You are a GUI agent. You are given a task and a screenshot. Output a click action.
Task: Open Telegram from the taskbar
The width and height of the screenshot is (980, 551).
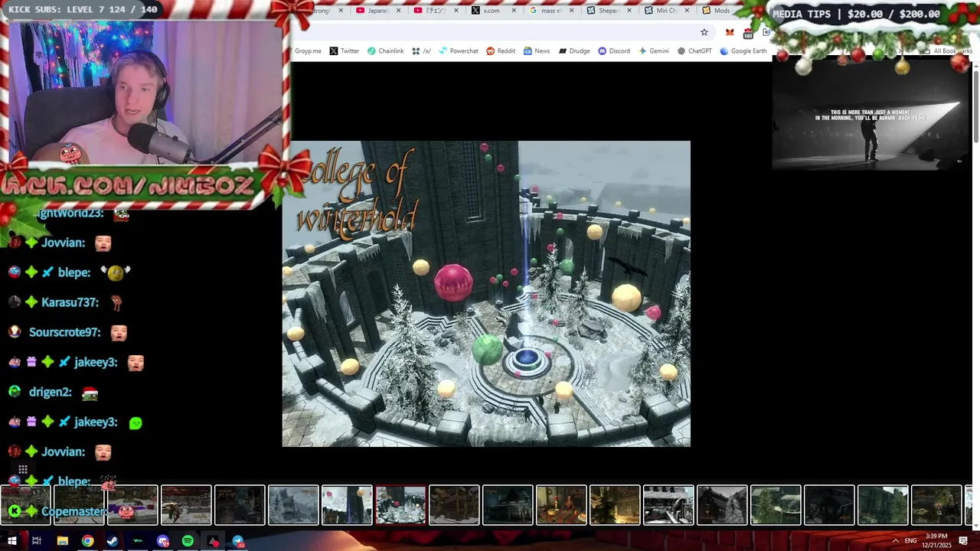238,541
